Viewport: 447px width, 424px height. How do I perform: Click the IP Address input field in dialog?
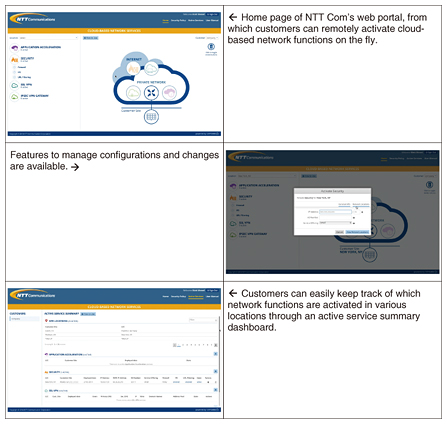(335, 212)
